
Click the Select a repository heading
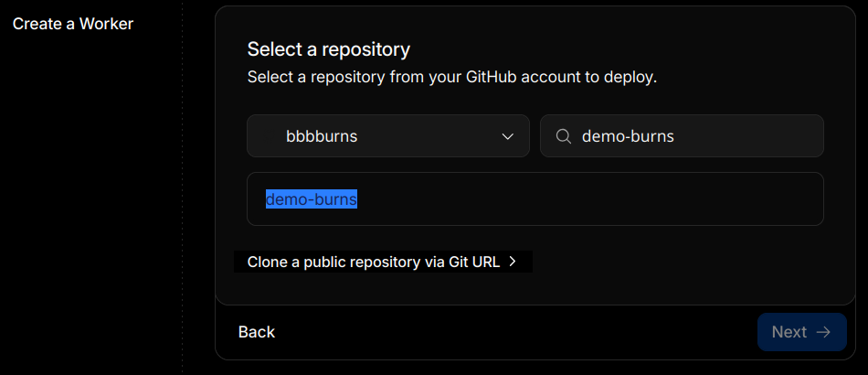coord(329,49)
